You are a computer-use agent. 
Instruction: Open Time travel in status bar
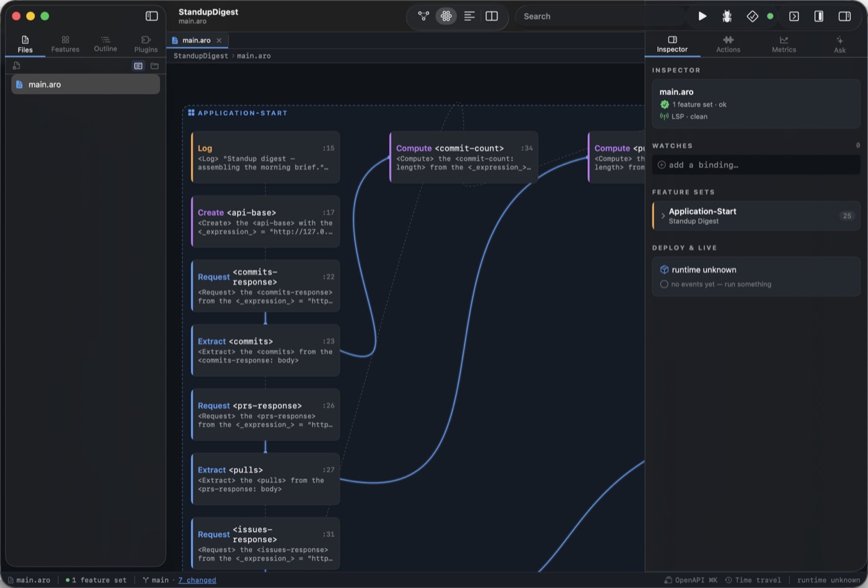coord(753,580)
